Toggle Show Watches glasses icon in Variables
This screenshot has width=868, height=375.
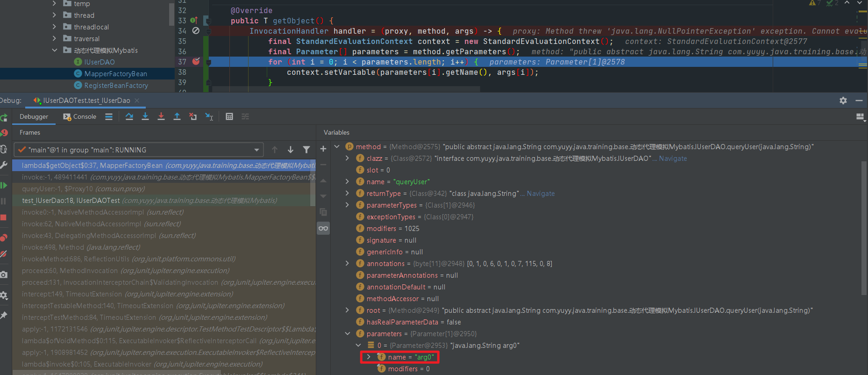coord(323,228)
